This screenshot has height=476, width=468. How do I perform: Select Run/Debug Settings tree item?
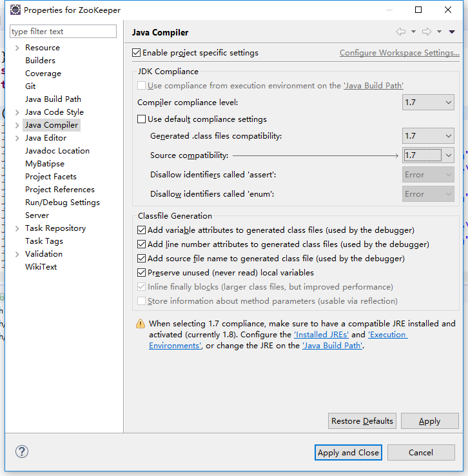coord(63,203)
